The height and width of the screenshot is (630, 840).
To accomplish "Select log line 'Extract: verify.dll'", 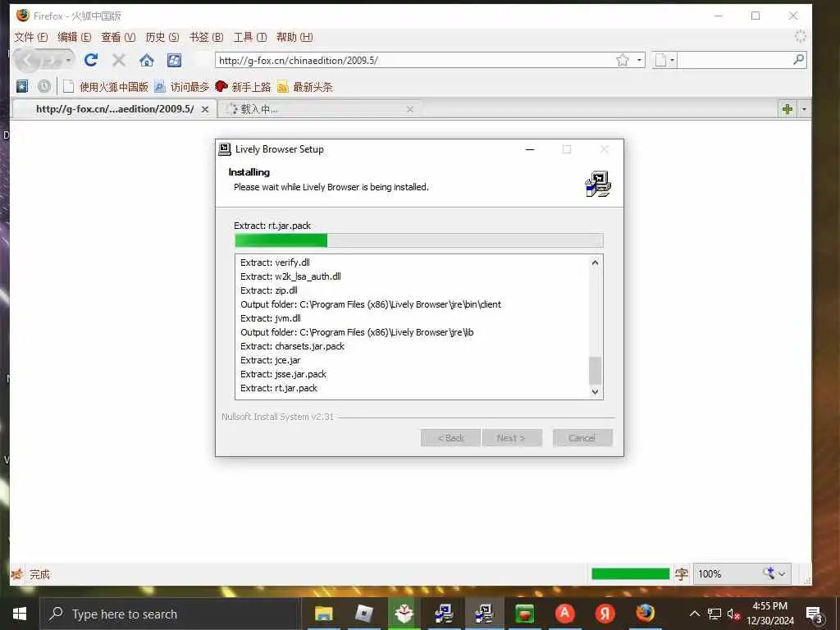I will click(275, 262).
